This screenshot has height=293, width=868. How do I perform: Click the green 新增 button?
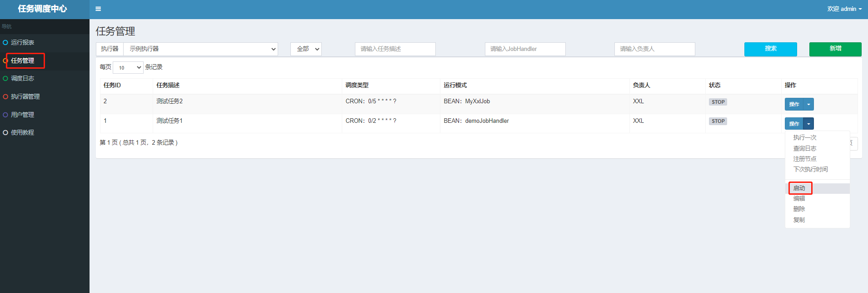click(x=835, y=49)
